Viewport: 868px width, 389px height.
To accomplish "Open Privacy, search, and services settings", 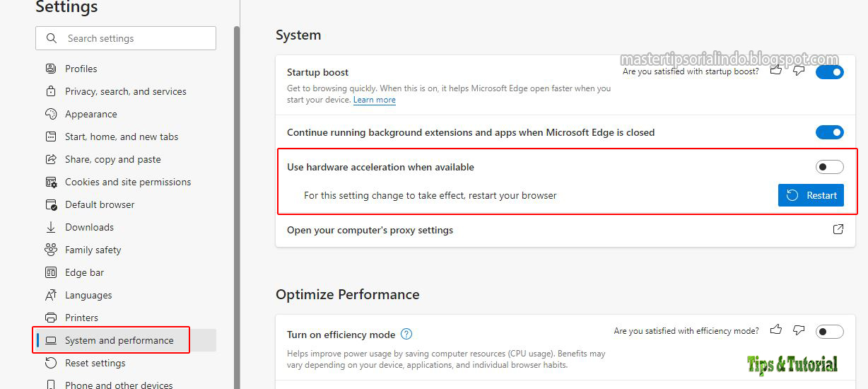I will 125,91.
